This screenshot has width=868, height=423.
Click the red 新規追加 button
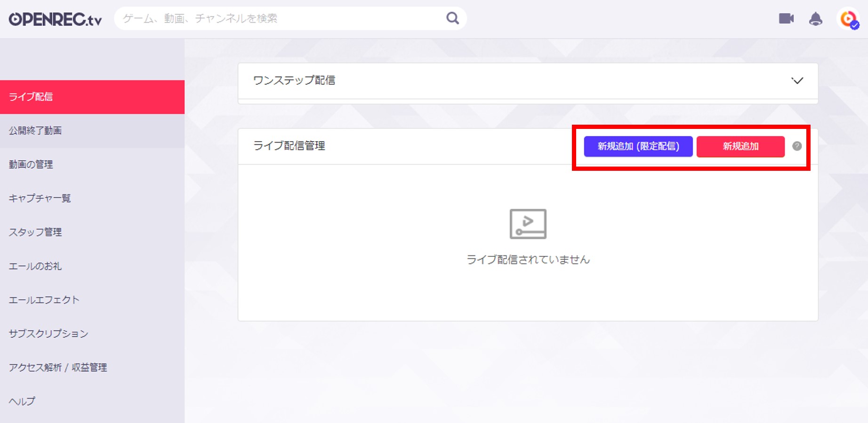tap(740, 146)
